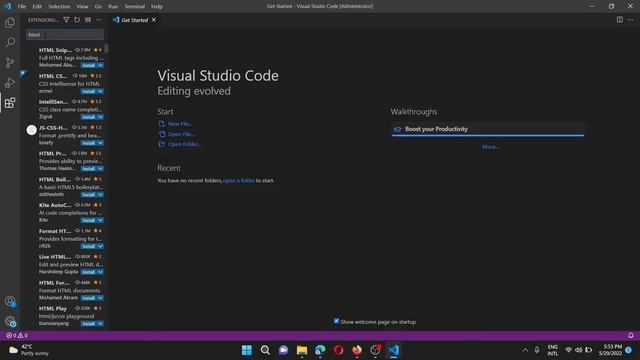Click the system clock on taskbar

click(611, 350)
